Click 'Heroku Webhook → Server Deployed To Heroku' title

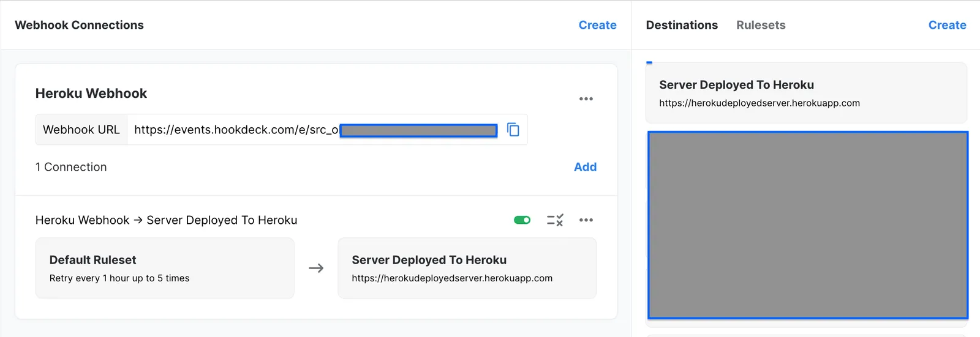click(166, 220)
